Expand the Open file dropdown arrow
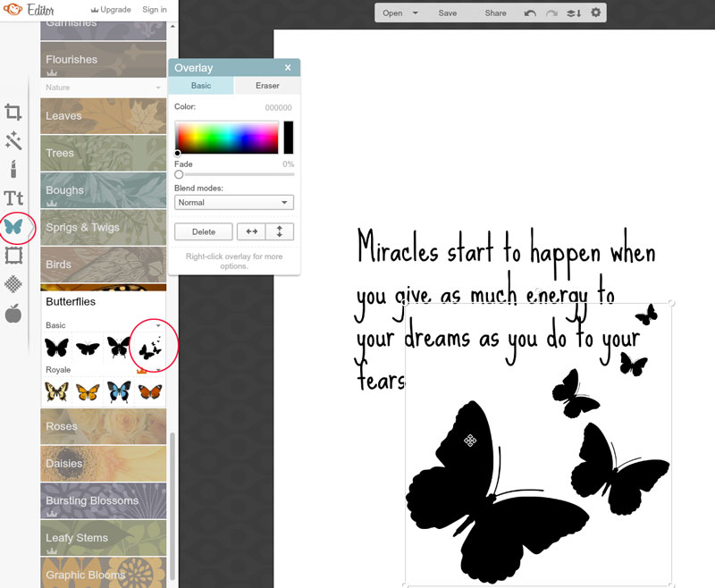This screenshot has width=715, height=588. (x=416, y=13)
